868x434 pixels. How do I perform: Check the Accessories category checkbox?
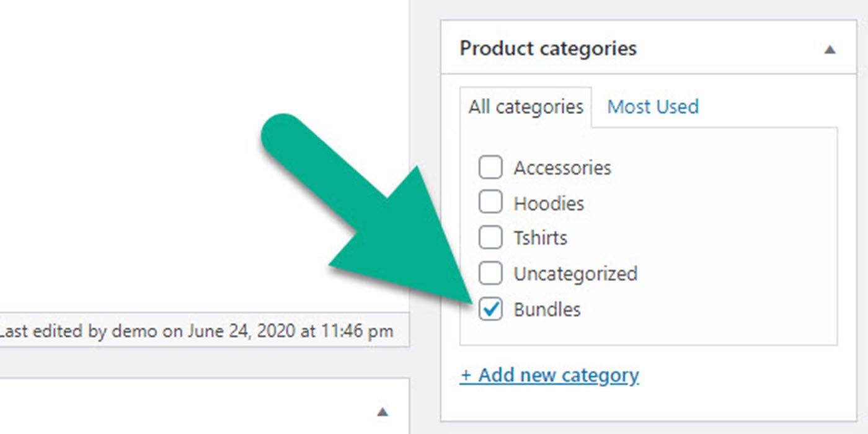490,167
